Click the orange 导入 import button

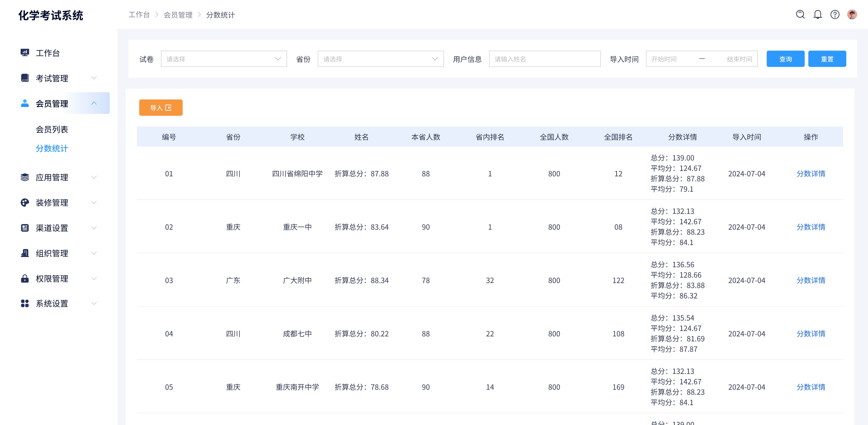point(161,108)
